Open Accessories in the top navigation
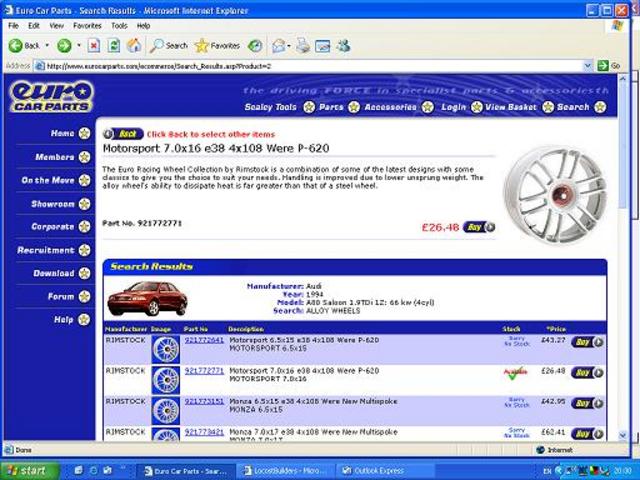The height and width of the screenshot is (480, 640). click(x=398, y=107)
